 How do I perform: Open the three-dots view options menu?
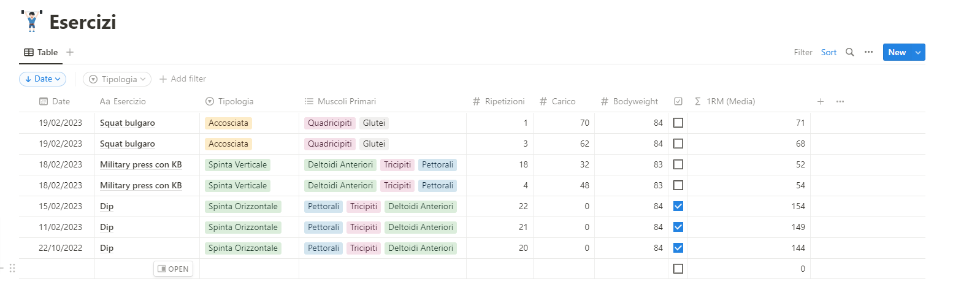[x=868, y=52]
